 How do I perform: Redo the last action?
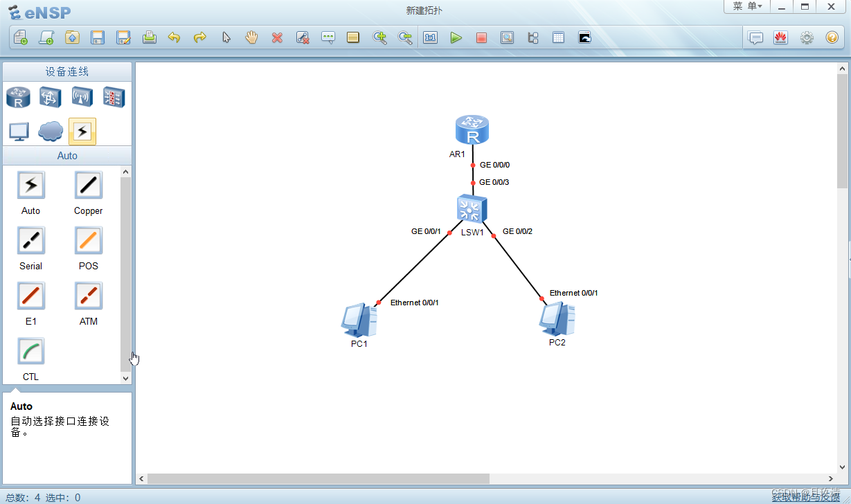tap(200, 37)
